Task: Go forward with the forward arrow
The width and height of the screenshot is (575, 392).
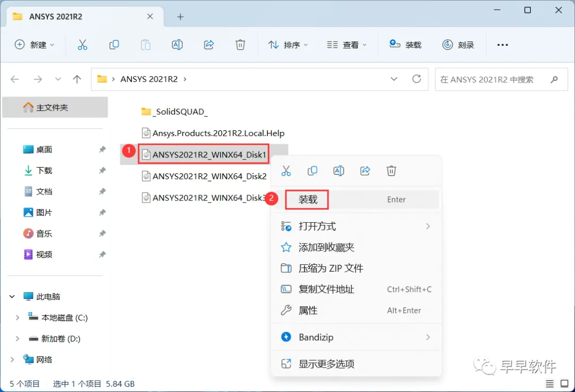Action: click(x=38, y=79)
